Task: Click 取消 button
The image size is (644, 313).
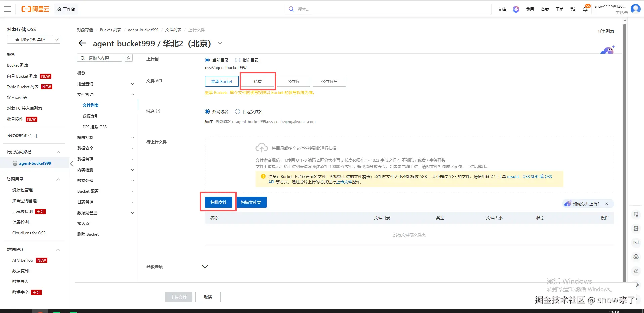Action: 208,297
